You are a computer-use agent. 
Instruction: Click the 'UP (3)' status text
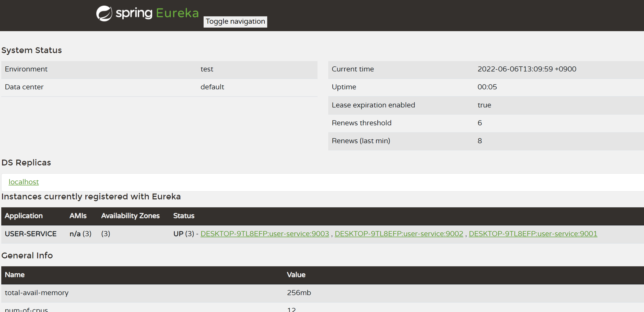click(x=184, y=234)
